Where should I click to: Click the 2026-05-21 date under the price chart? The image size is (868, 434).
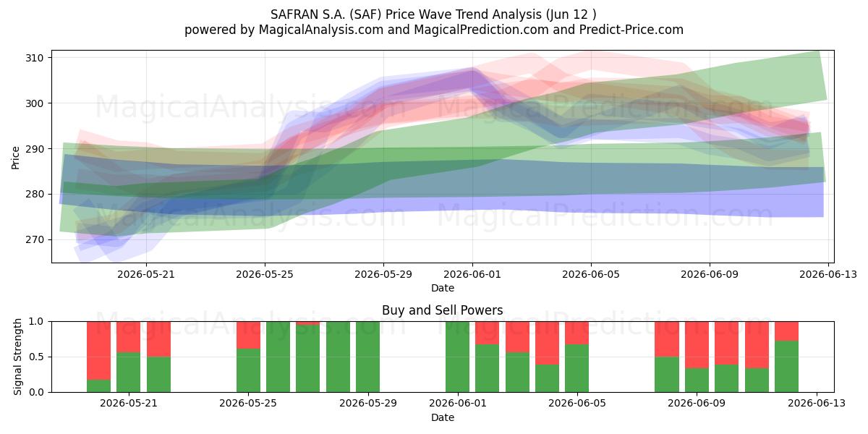pyautogui.click(x=146, y=274)
